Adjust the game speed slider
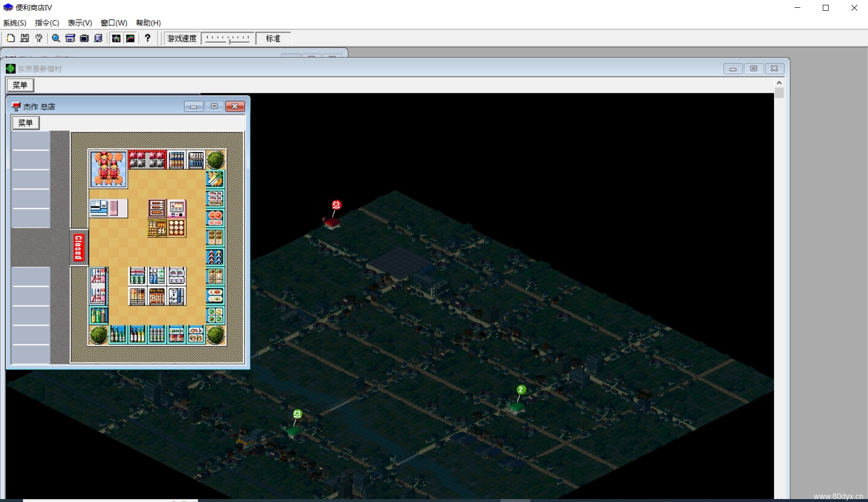This screenshot has height=502, width=868. pos(228,38)
